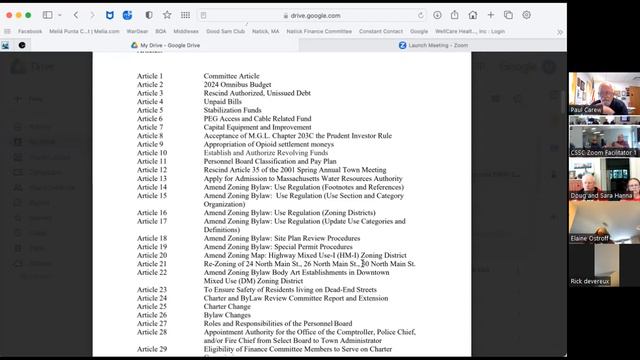
Task: Open the Google bookmark
Action: coord(419,31)
